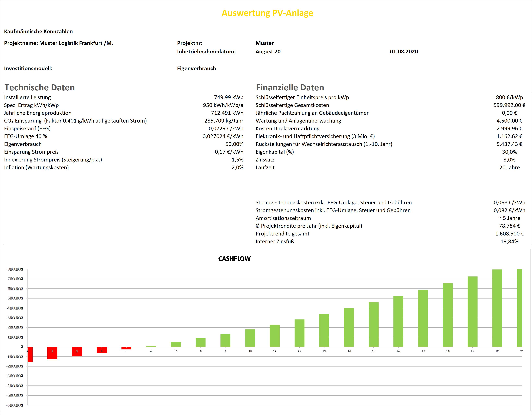Click the '1.162,62 €' insurance value
The height and width of the screenshot is (415, 532).
(x=509, y=136)
